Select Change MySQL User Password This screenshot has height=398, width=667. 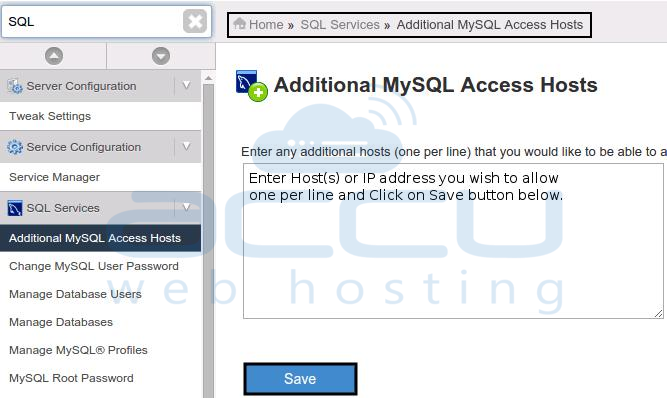tap(94, 266)
